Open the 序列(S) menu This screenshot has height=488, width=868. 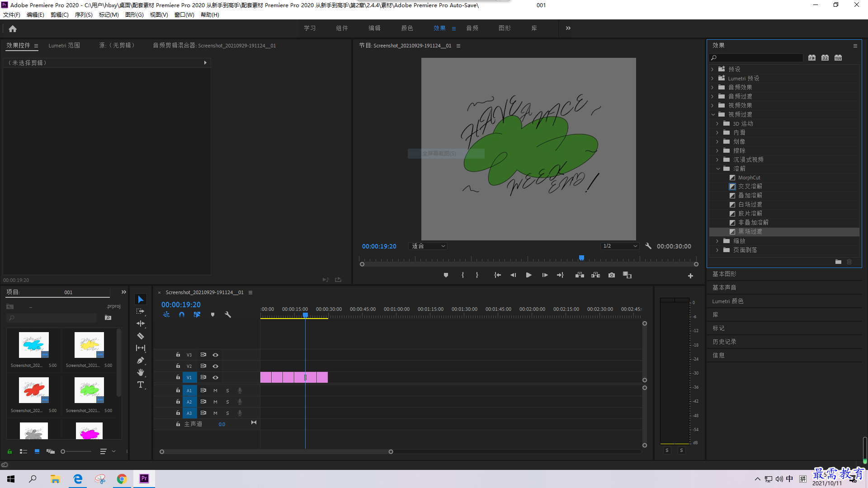84,15
